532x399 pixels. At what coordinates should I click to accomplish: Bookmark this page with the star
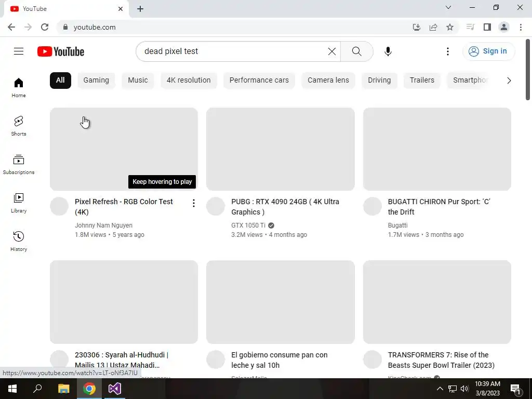click(x=449, y=27)
